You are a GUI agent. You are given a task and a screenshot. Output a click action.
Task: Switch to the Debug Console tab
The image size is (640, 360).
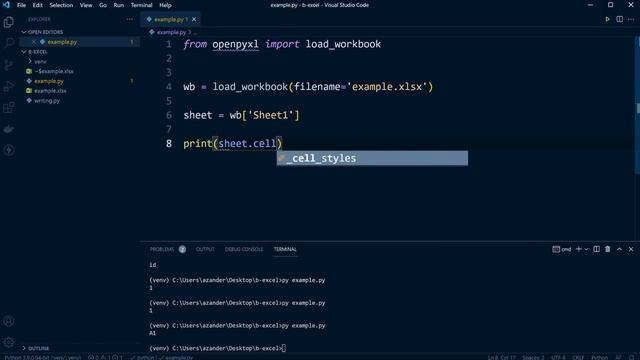tap(244, 249)
